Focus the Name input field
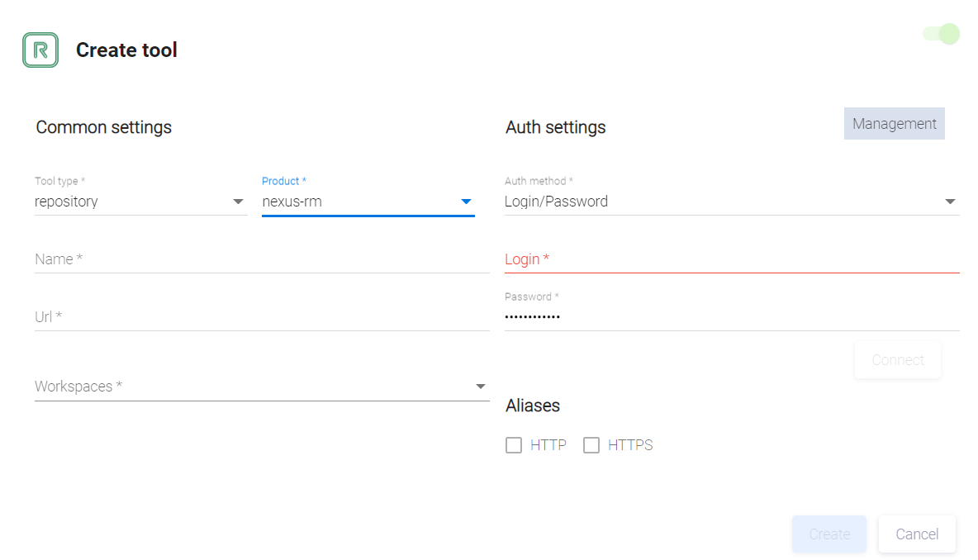Image resolution: width=978 pixels, height=560 pixels. pos(262,259)
